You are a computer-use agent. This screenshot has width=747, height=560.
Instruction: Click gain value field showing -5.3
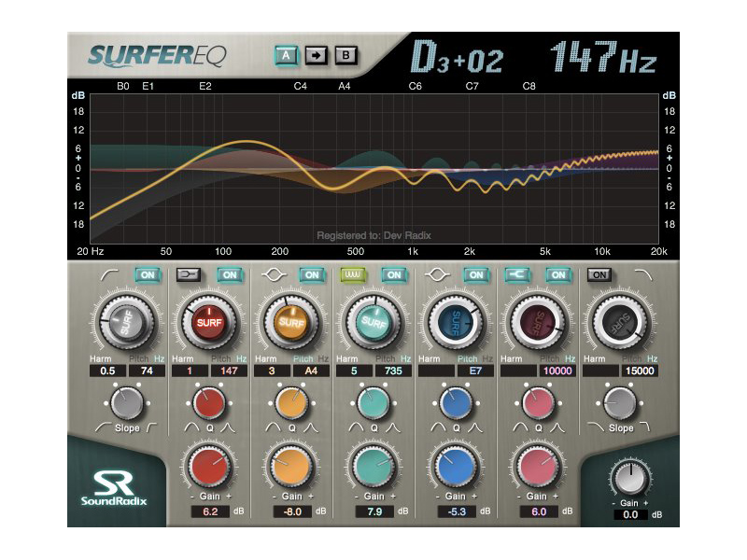(457, 511)
